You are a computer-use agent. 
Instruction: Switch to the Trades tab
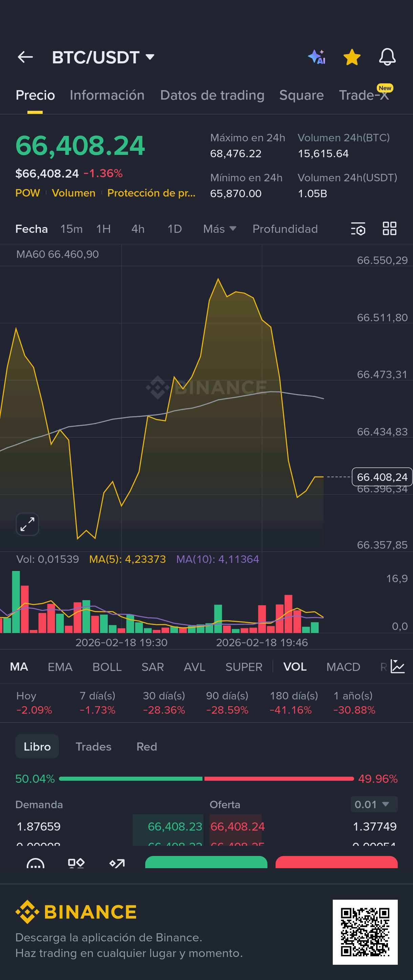pos(93,747)
